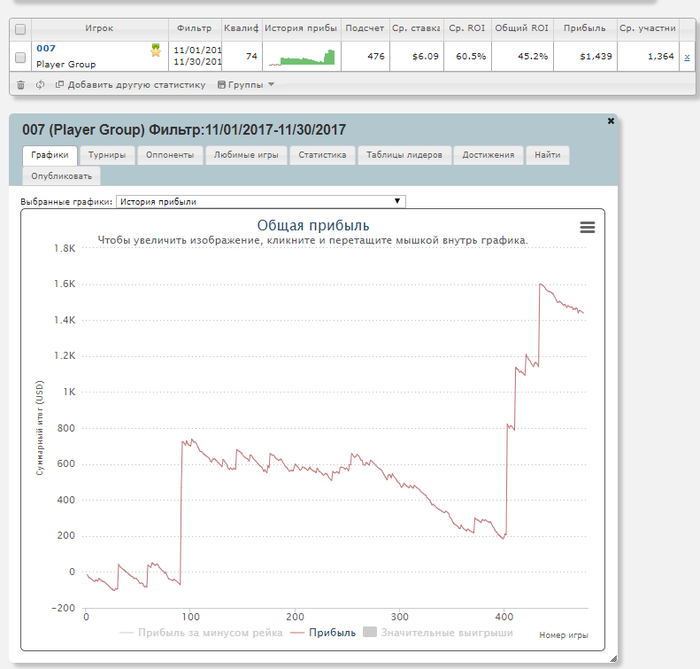Click the $6.09 average stake value
The height and width of the screenshot is (669, 700).
(x=425, y=57)
